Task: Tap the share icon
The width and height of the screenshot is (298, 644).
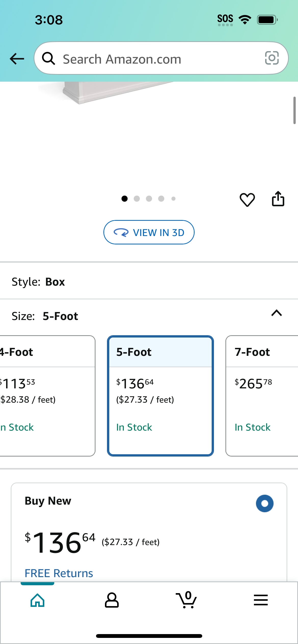Action: click(278, 199)
